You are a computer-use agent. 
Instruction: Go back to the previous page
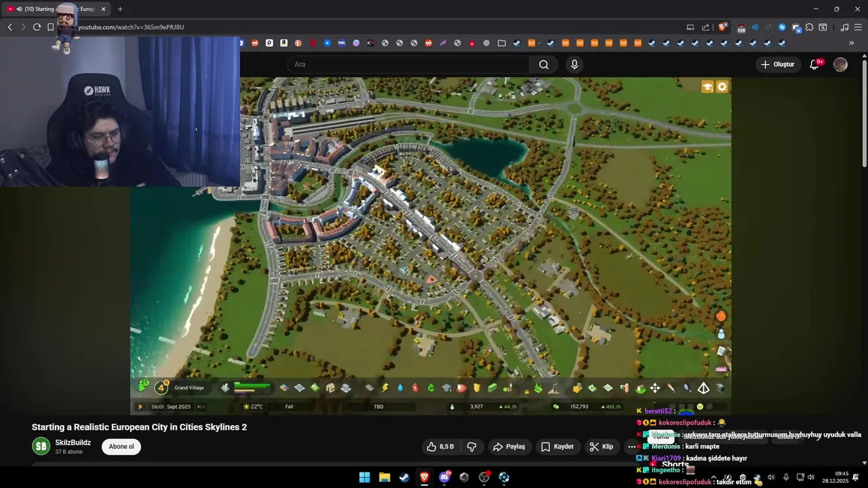click(x=9, y=27)
